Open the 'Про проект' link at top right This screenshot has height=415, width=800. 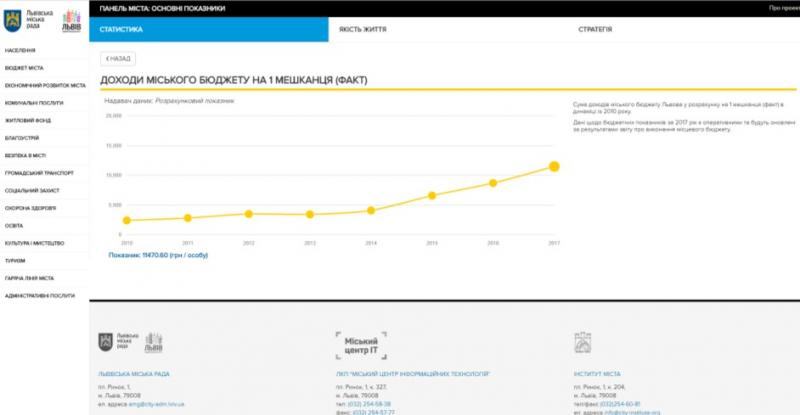click(x=784, y=8)
